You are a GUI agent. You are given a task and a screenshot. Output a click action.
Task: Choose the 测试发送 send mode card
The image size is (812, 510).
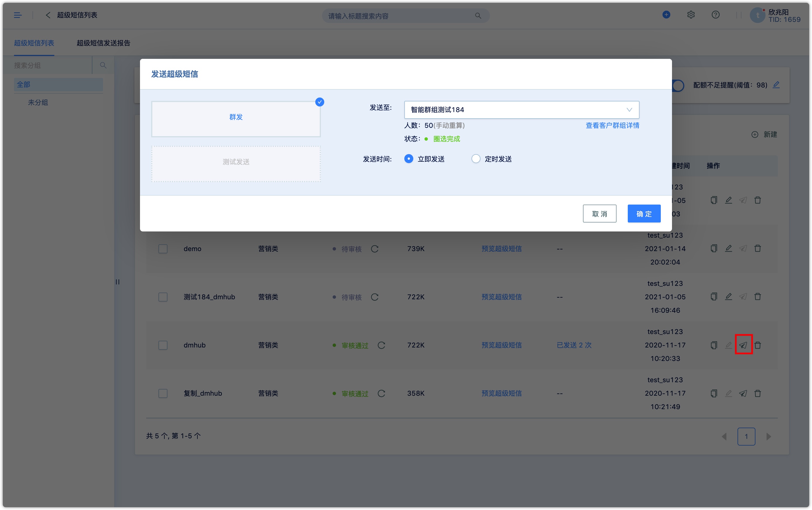236,164
